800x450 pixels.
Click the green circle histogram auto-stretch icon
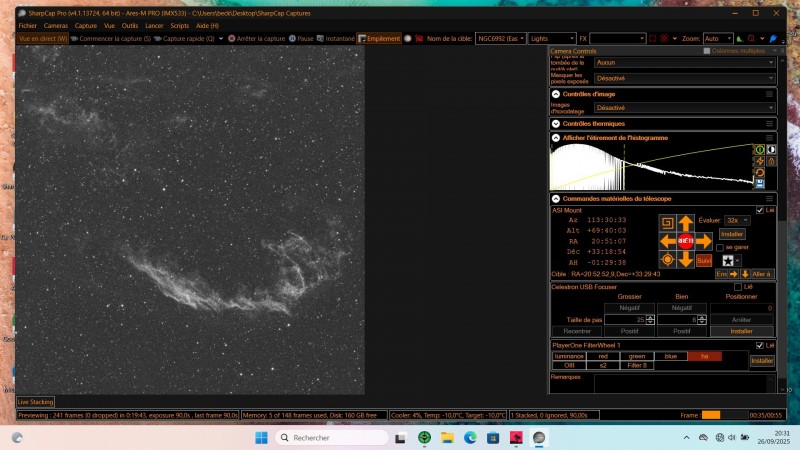coord(760,149)
